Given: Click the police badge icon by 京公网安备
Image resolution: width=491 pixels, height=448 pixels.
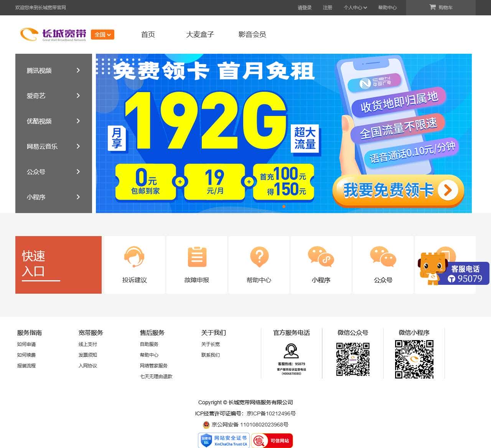Looking at the screenshot, I should point(206,425).
